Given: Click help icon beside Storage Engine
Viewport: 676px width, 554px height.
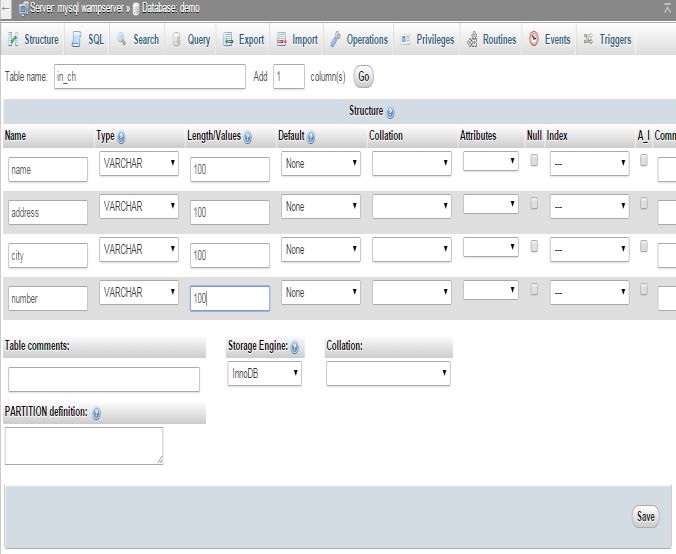Looking at the screenshot, I should pos(294,347).
